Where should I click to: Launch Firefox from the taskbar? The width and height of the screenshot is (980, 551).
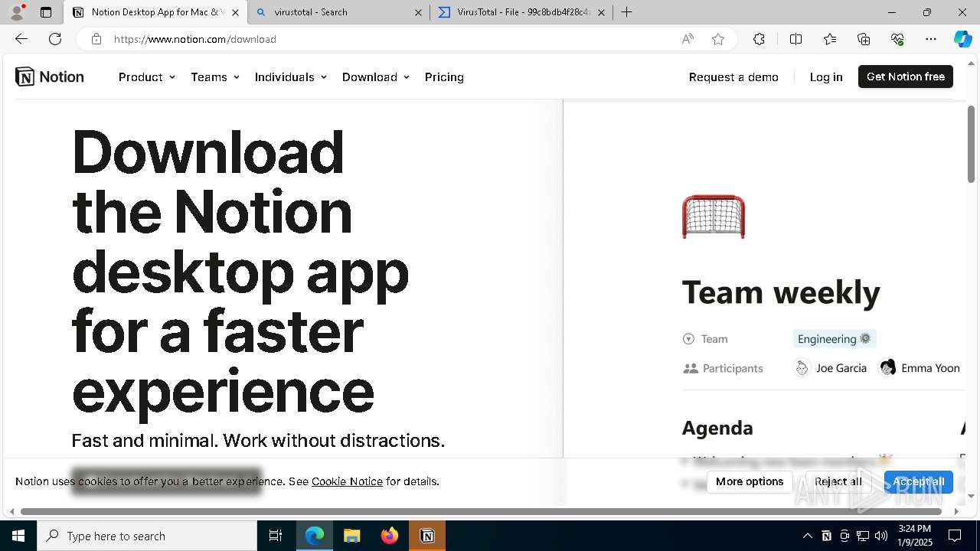pyautogui.click(x=390, y=536)
